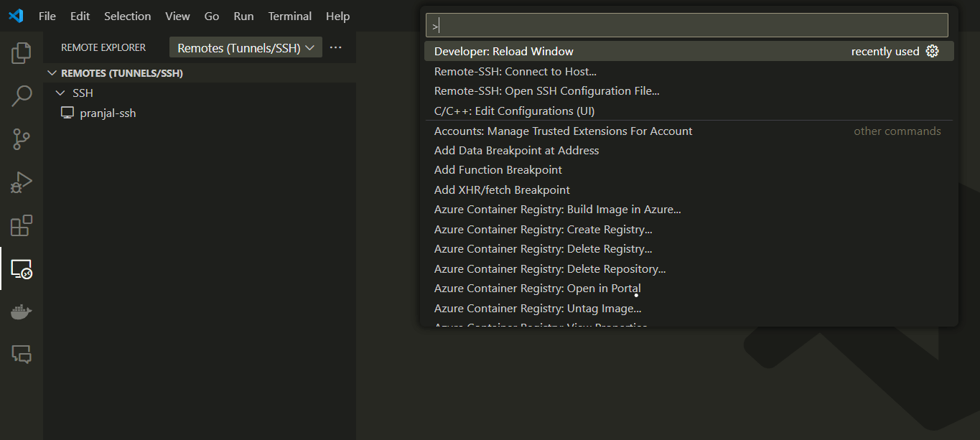Screen dimensions: 980x440
Task: Open the Explorer view in activity bar
Action: pyautogui.click(x=22, y=53)
